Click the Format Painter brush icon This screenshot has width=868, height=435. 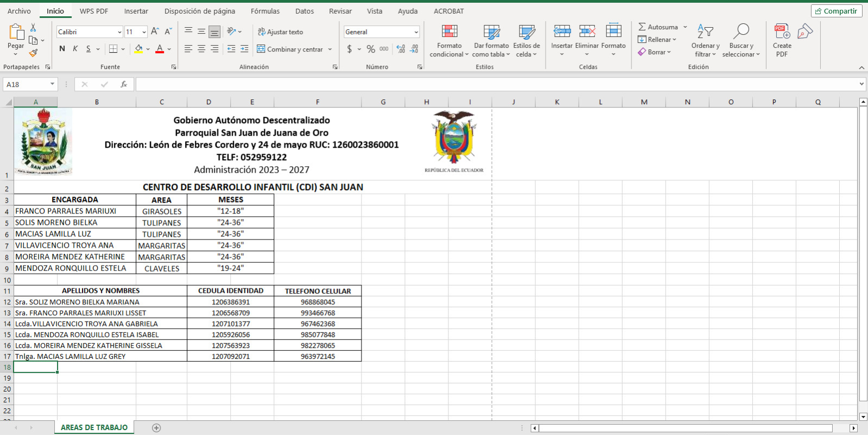(34, 53)
